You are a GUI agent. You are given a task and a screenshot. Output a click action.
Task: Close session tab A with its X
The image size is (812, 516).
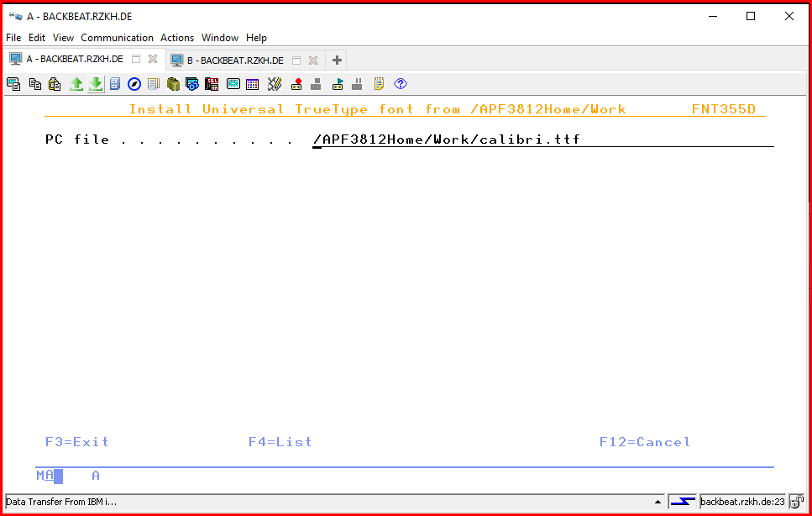pos(153,59)
